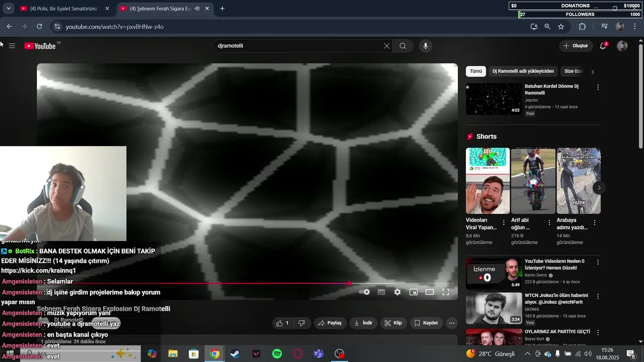This screenshot has height=362, width=644.
Task: Share the video via Paylaş
Action: pos(330,323)
